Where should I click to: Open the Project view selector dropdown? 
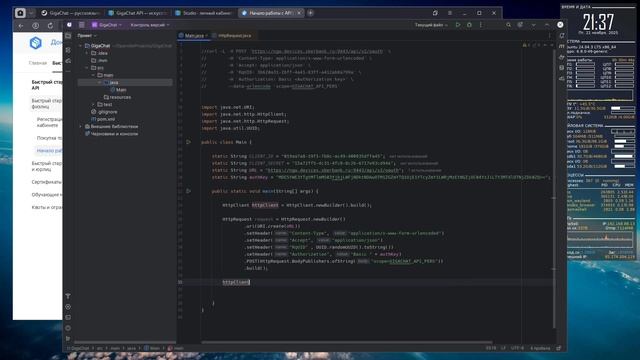pyautogui.click(x=87, y=36)
